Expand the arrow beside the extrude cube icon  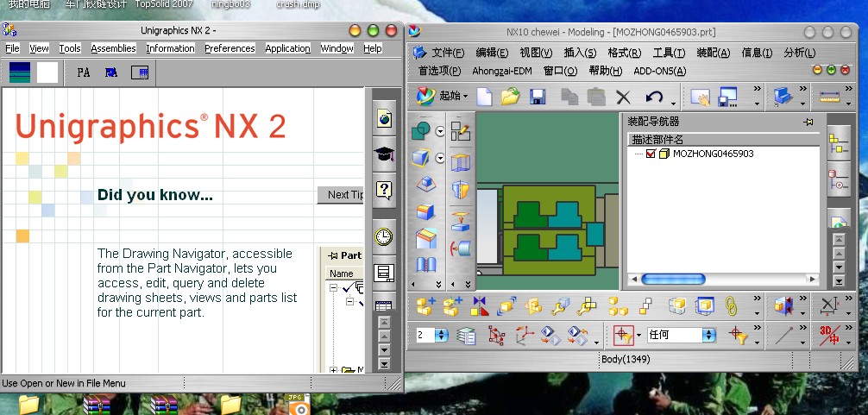[x=439, y=158]
